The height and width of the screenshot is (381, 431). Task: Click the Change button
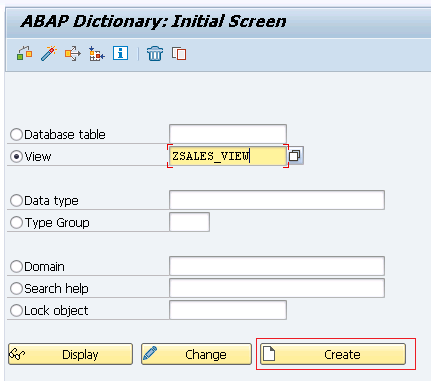[x=196, y=354]
